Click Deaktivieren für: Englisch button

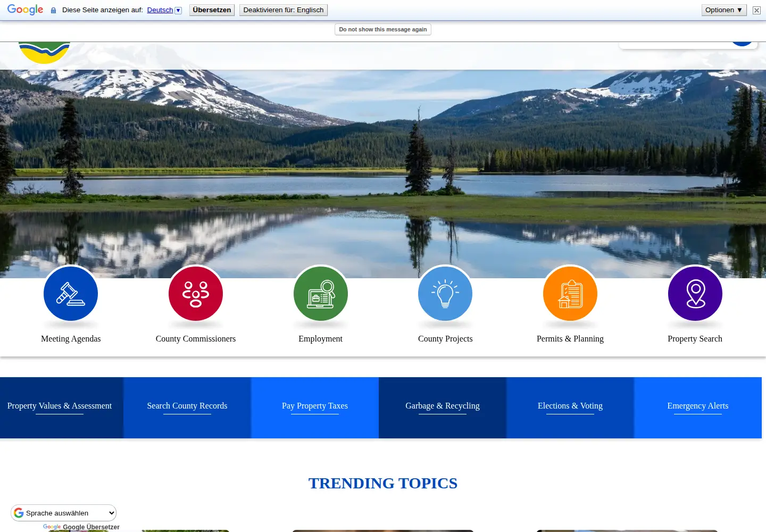pyautogui.click(x=284, y=10)
